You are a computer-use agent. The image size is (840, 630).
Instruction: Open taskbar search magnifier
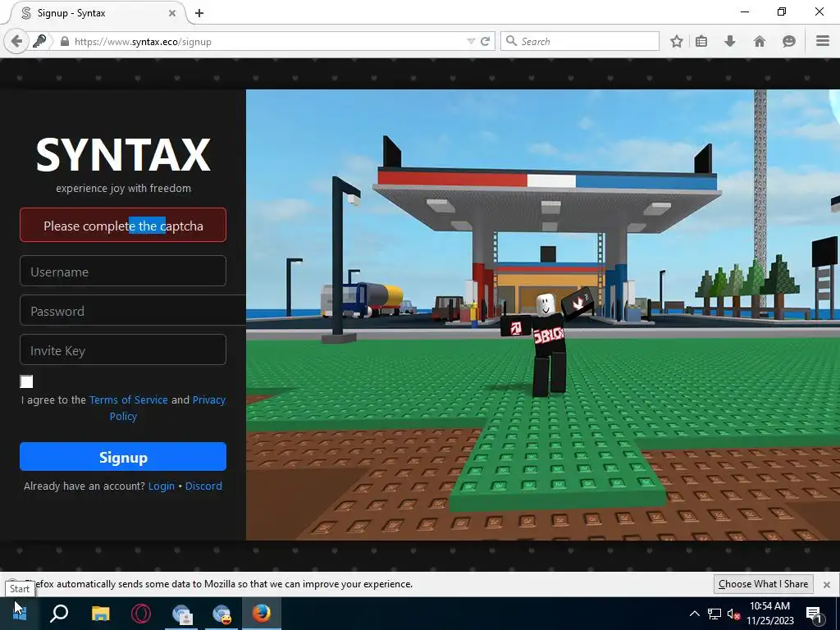click(59, 614)
